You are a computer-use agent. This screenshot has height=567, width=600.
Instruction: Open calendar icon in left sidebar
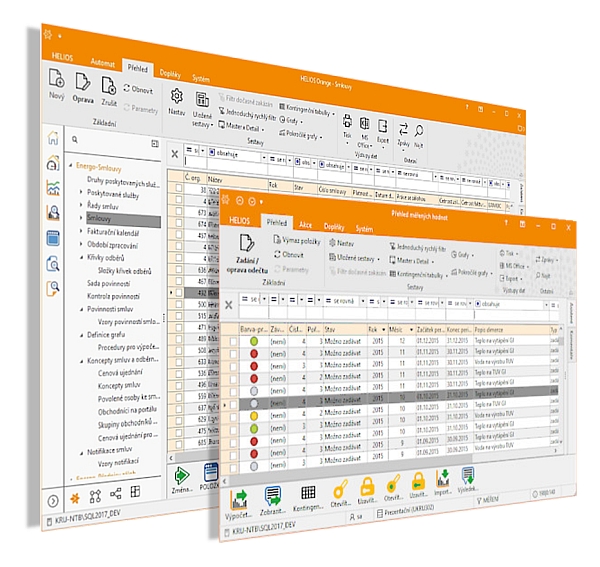click(x=53, y=238)
